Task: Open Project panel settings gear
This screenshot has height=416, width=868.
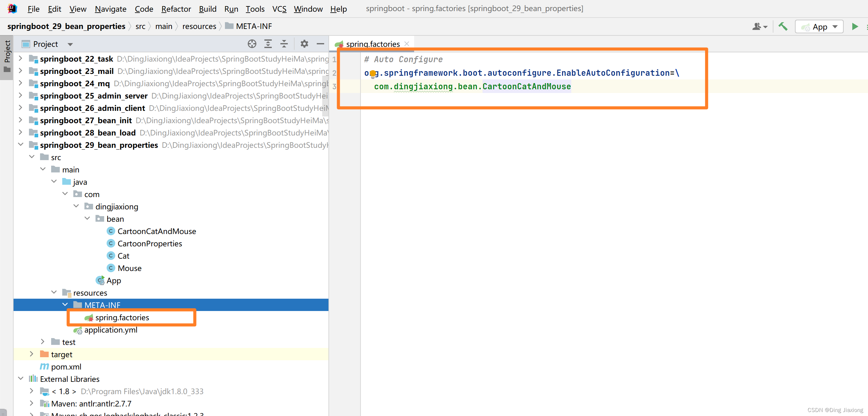Action: [x=304, y=44]
